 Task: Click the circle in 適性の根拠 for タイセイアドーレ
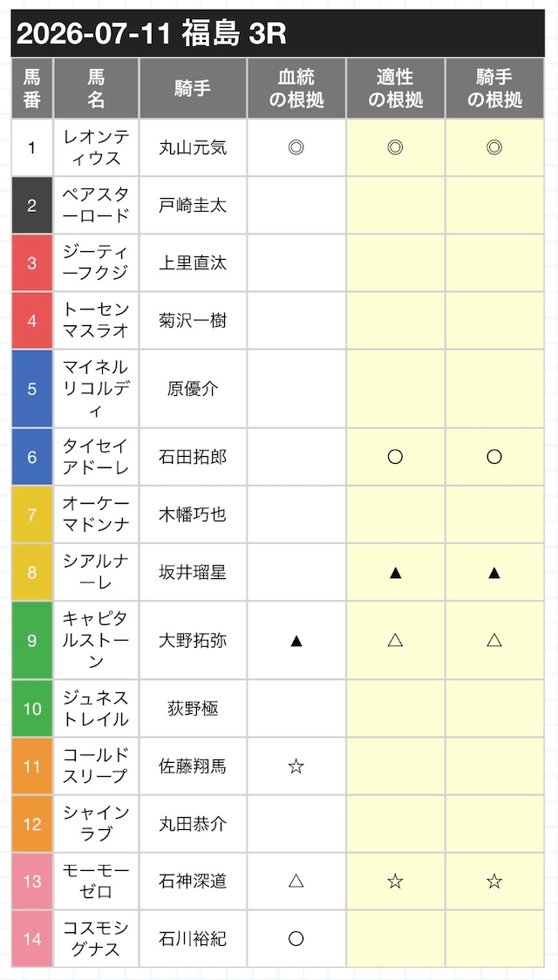(x=395, y=457)
